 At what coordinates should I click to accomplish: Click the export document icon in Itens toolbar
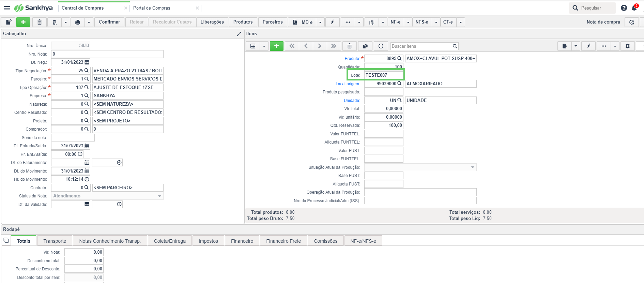565,46
